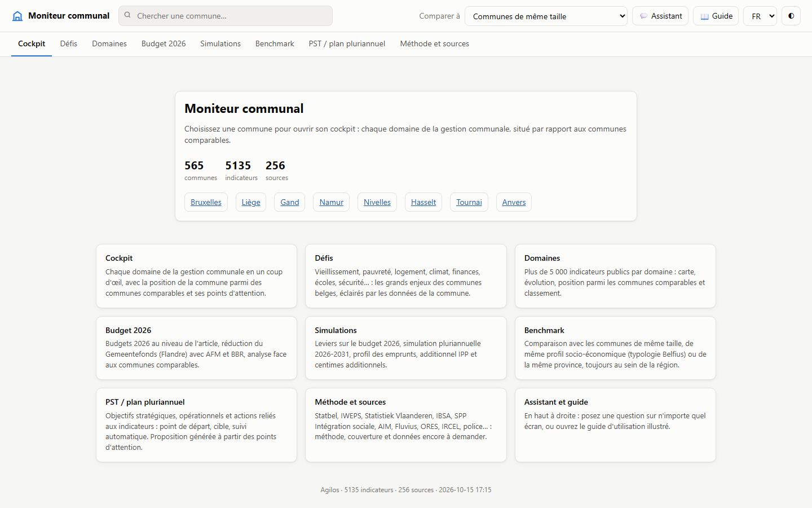Open the Assistant et guide card
This screenshot has width=812, height=508.
tap(615, 425)
